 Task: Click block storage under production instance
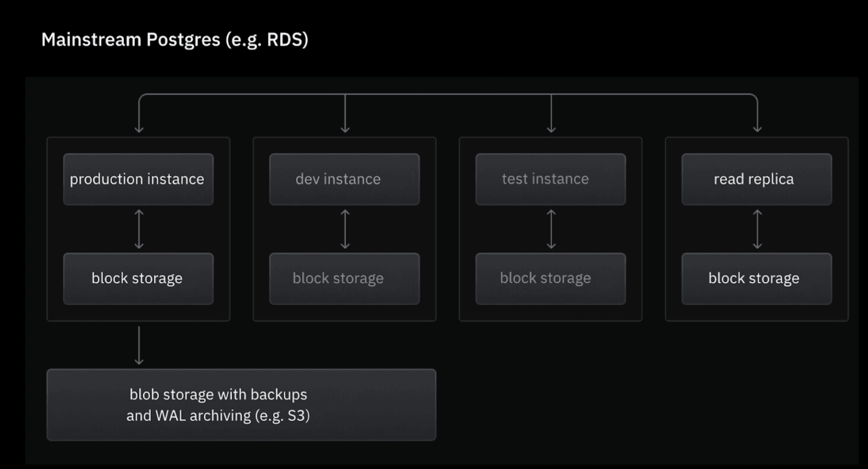point(138,279)
